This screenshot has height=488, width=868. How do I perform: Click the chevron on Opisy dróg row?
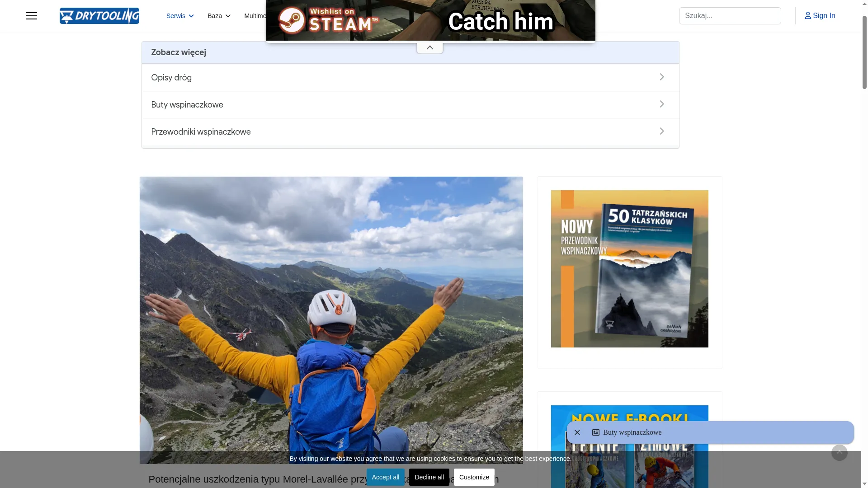tap(662, 77)
